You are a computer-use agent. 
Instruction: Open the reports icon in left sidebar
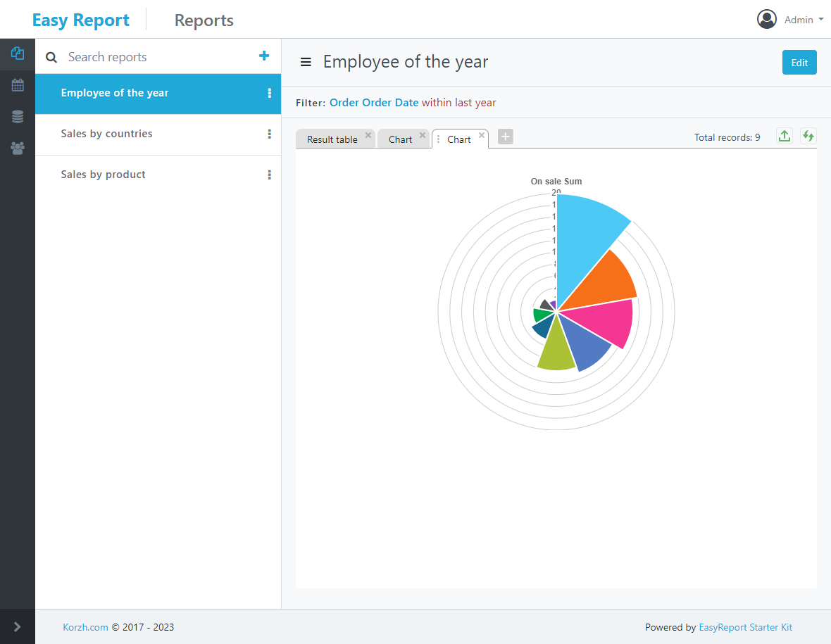(18, 53)
